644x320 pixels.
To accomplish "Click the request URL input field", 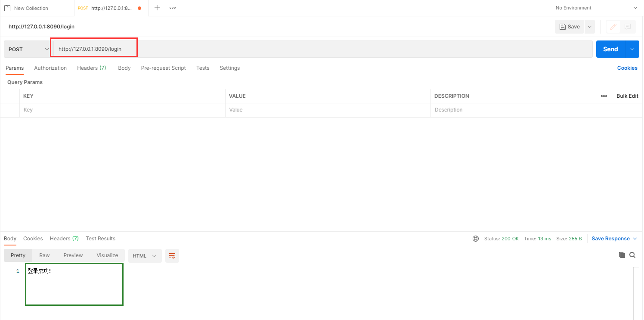I will click(322, 49).
